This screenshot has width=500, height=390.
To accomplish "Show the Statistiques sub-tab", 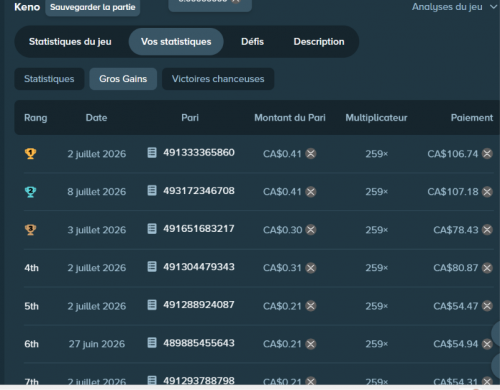I will 49,79.
